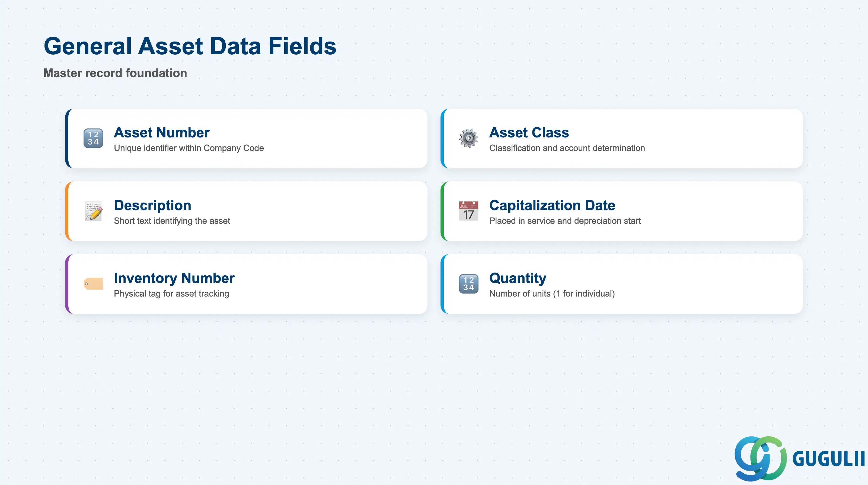
Task: Open the Capitalization Date card title
Action: (552, 205)
